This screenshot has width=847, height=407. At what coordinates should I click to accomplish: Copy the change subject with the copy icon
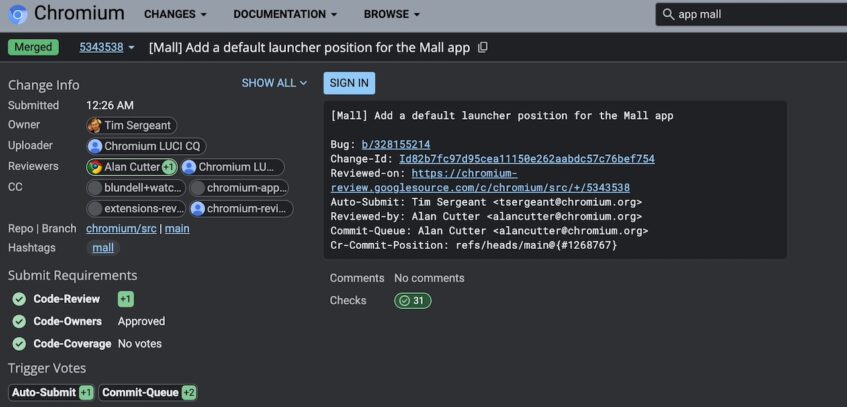tap(483, 48)
